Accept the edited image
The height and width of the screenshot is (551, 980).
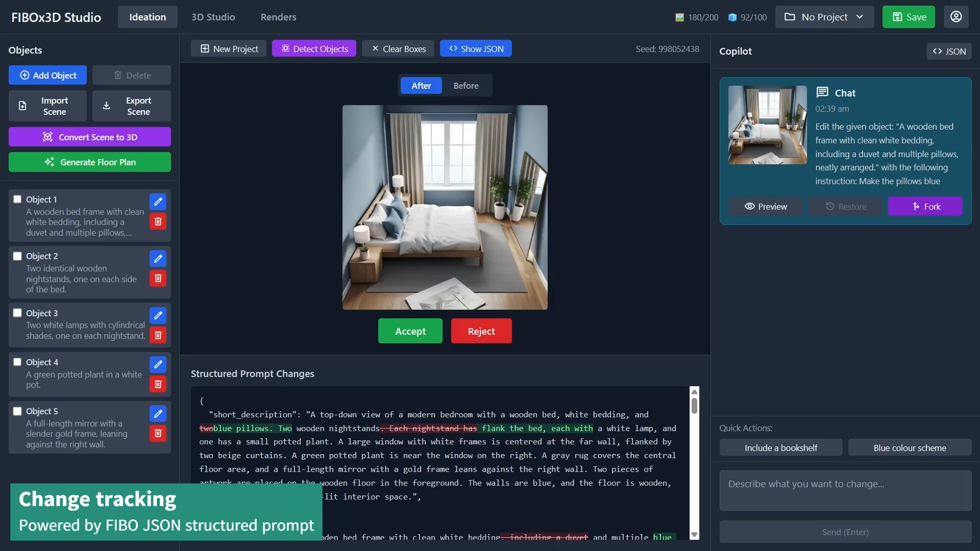[410, 331]
